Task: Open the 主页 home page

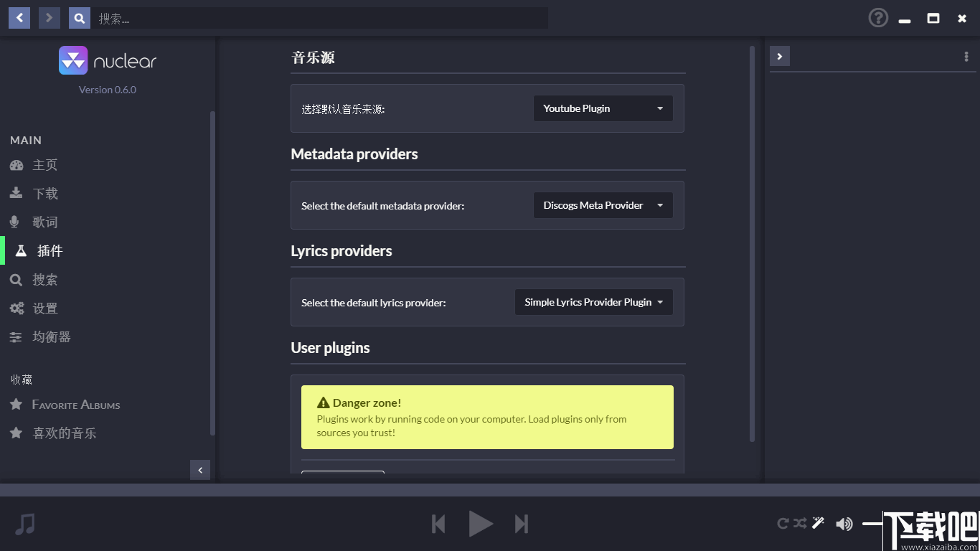Action: pos(44,164)
